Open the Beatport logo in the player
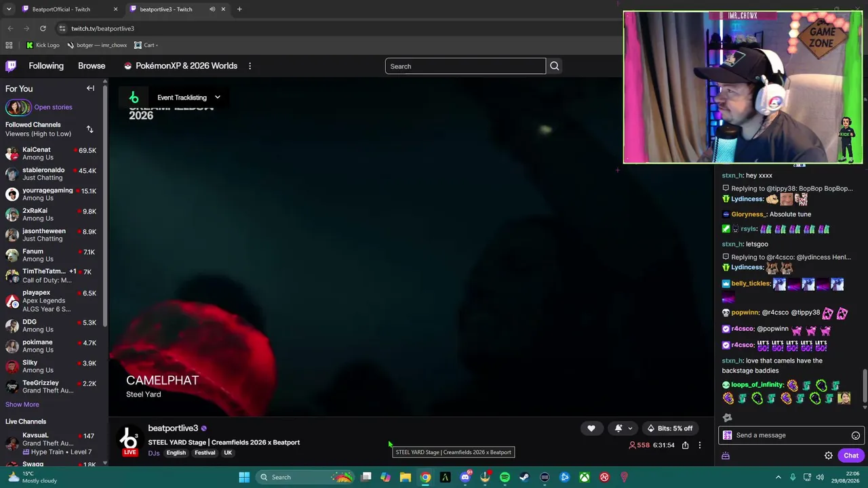 pos(134,98)
